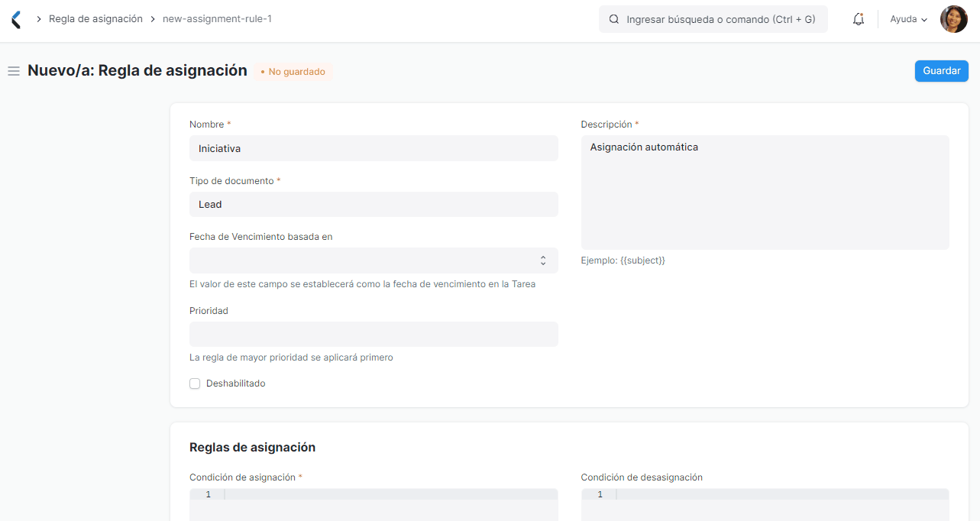Click the Tipo de documento field with Lead
This screenshot has height=521, width=980.
[x=374, y=204]
